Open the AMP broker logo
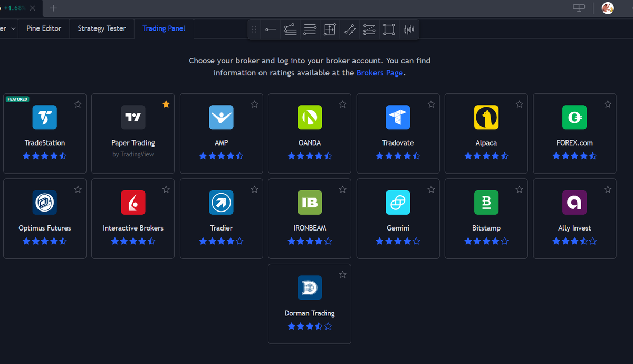 tap(221, 117)
